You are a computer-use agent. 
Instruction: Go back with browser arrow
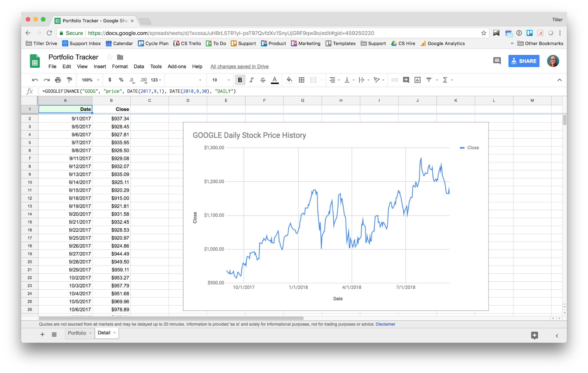28,33
